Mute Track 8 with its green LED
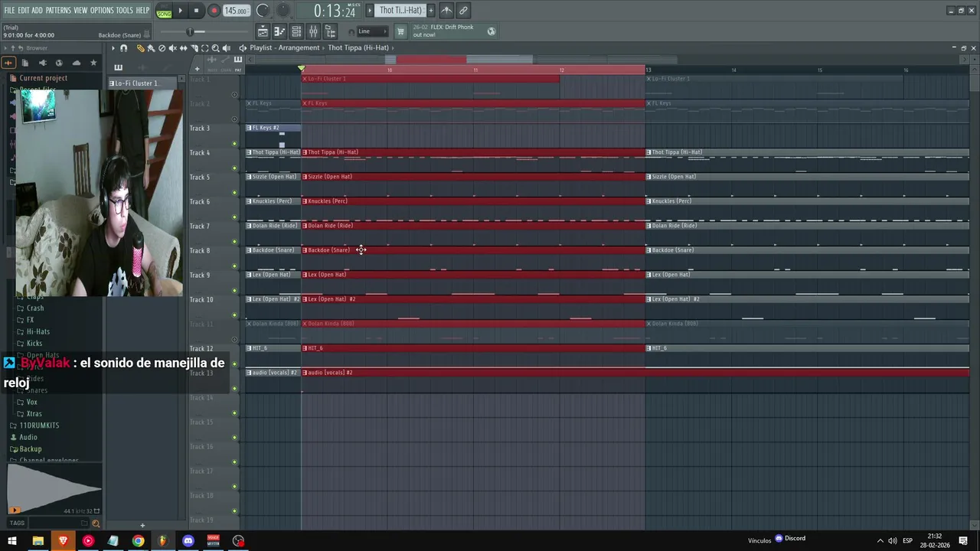 coord(235,266)
